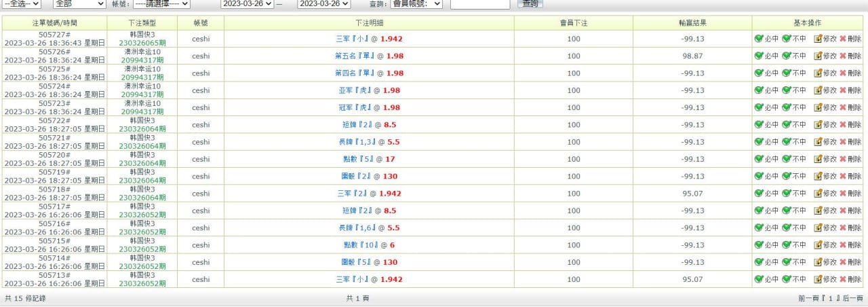Open 帳號 請選擇 dropdown

pyautogui.click(x=161, y=3)
